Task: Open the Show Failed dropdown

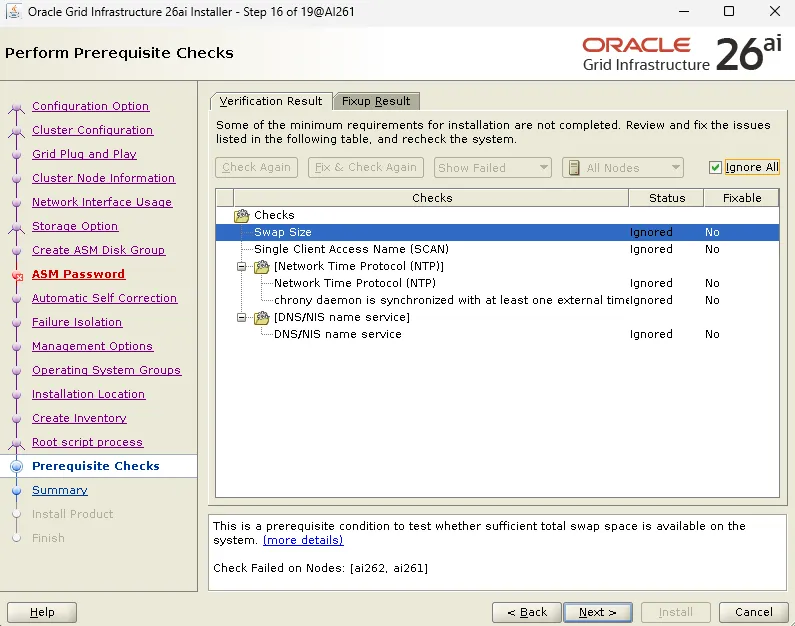Action: click(492, 168)
